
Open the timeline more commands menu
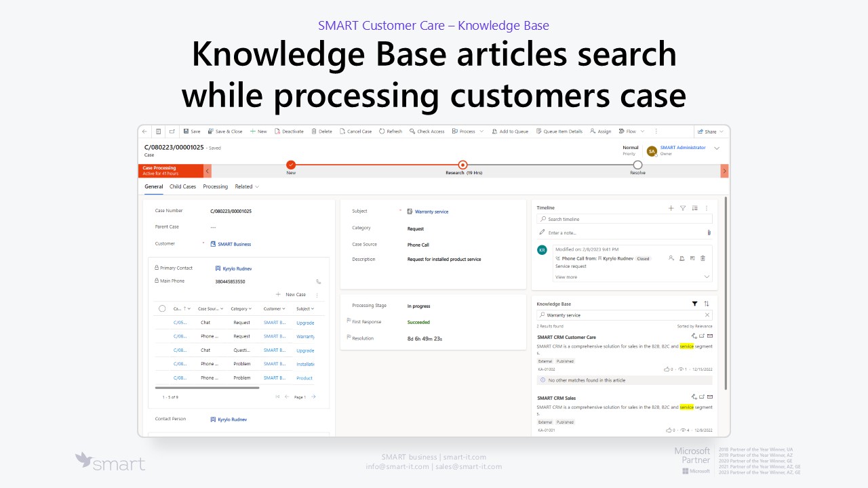click(x=707, y=208)
